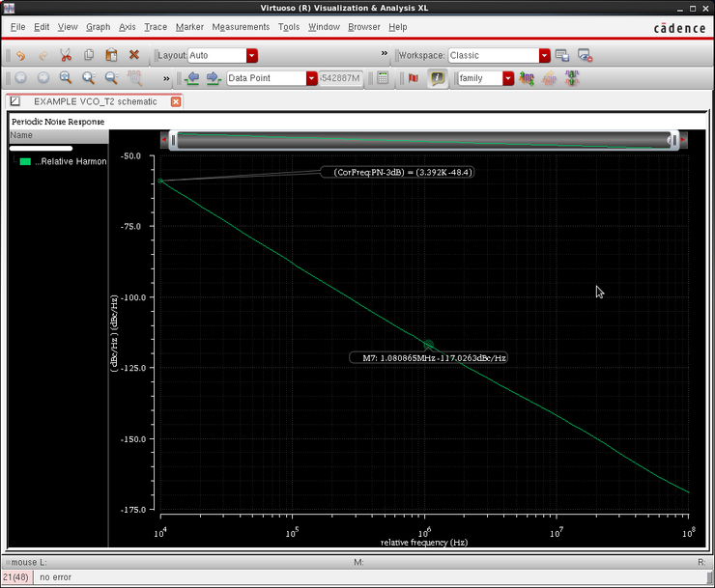
Task: Open the Axis menu
Action: click(128, 27)
